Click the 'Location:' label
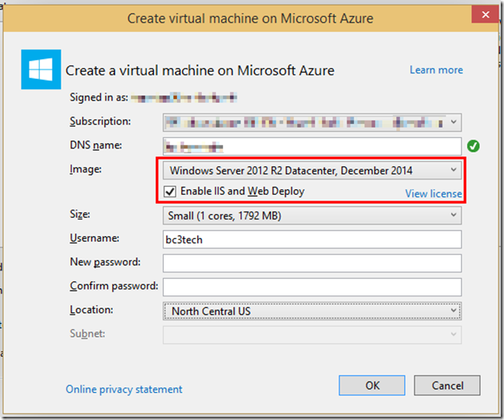Screen dimensions: 504x420 [x=92, y=310]
